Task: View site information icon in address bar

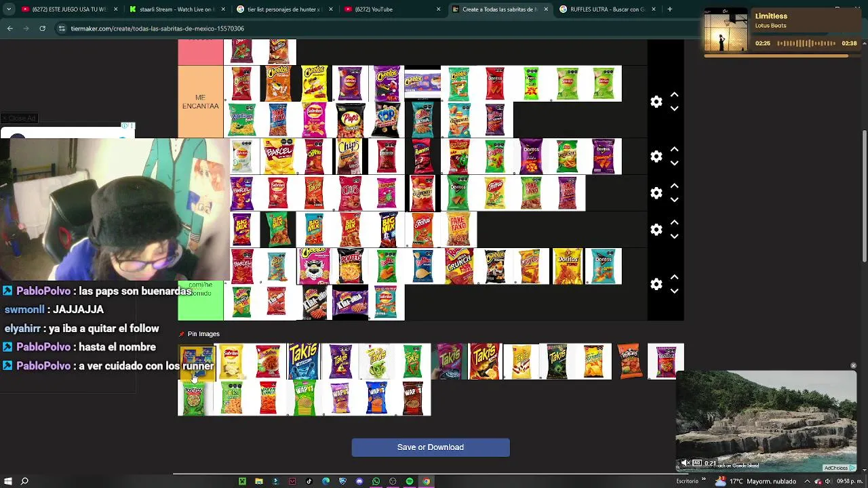Action: click(62, 28)
